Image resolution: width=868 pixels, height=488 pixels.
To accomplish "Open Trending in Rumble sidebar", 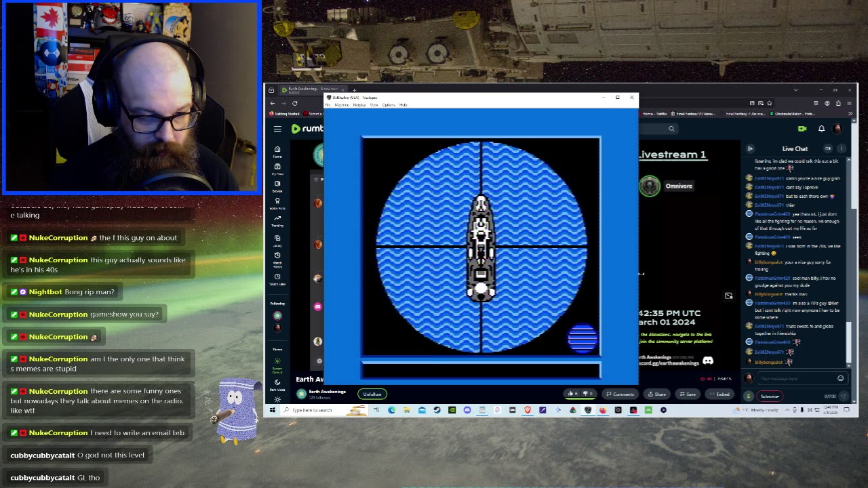I will tap(277, 221).
